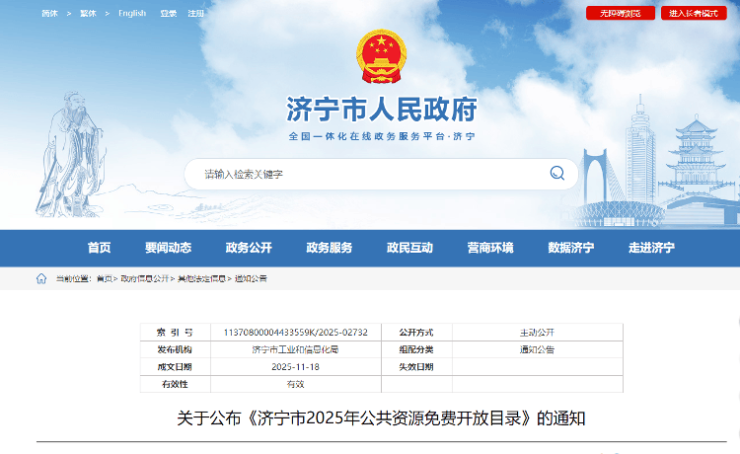Open the 政民互动 menu item

click(410, 249)
